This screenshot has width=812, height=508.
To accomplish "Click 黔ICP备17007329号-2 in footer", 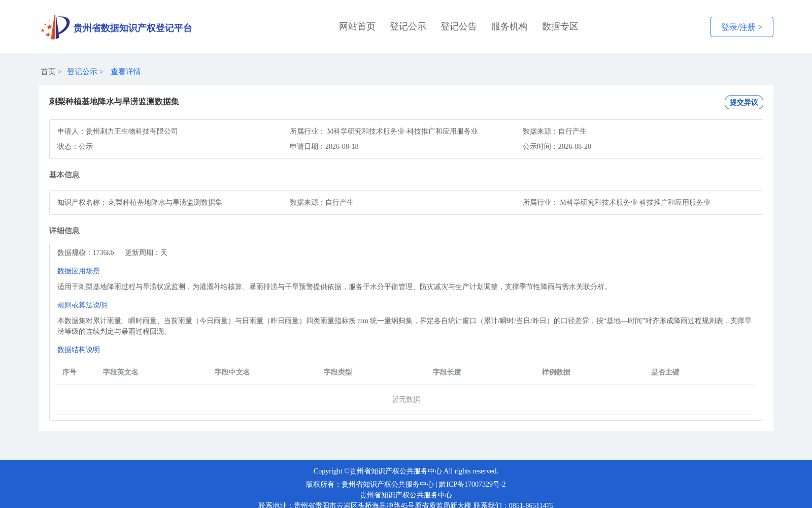I will click(472, 484).
